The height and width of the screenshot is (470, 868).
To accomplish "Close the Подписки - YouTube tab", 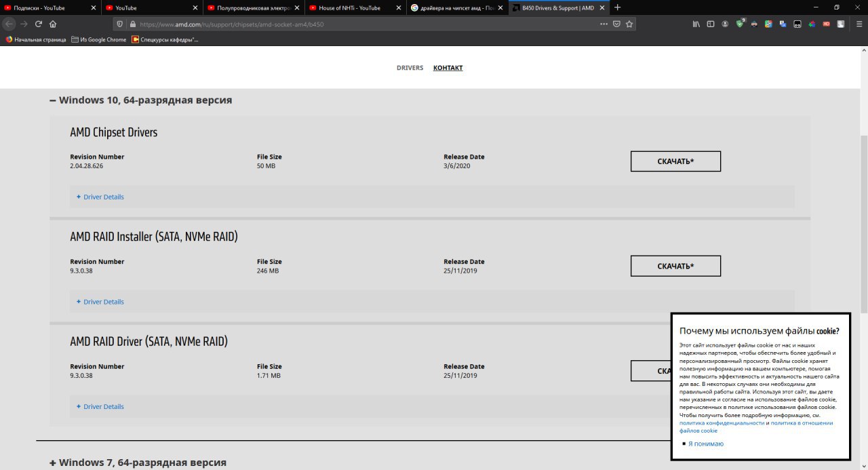I will [94, 8].
